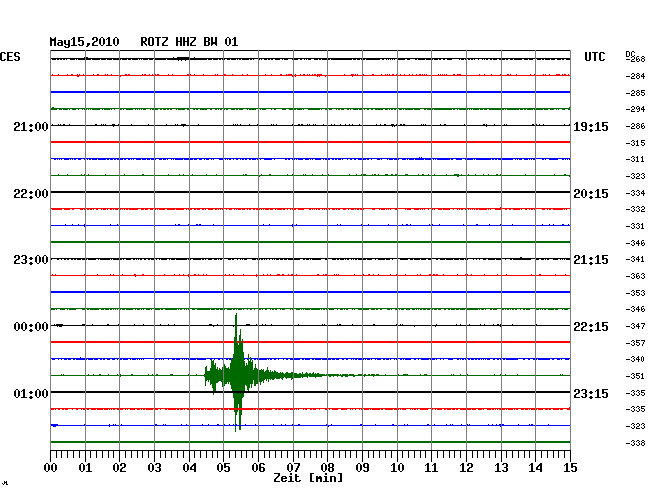Click the 08 minute axis label
650x494 pixels.
coord(327,468)
